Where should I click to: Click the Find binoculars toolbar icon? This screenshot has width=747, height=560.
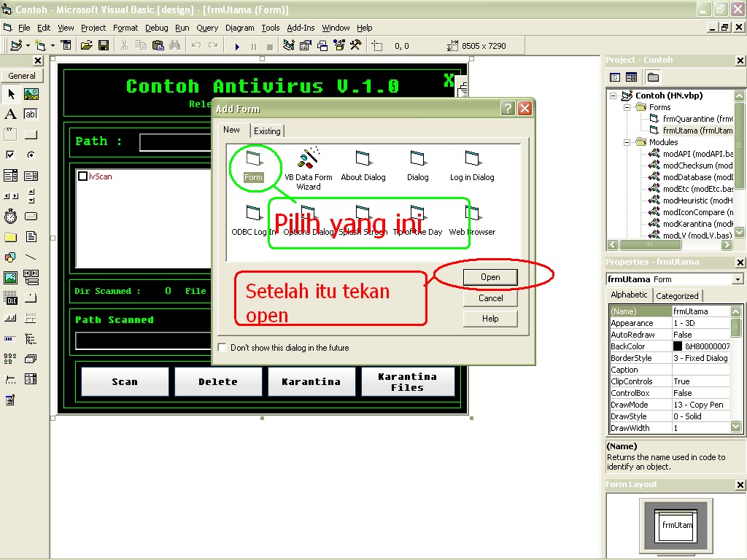click(x=174, y=45)
